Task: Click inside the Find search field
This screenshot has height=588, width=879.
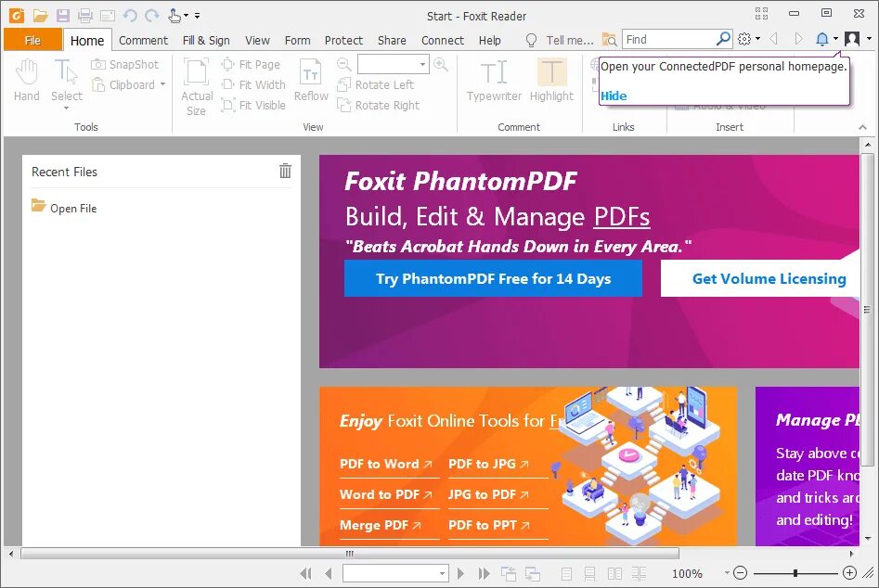Action: (669, 39)
